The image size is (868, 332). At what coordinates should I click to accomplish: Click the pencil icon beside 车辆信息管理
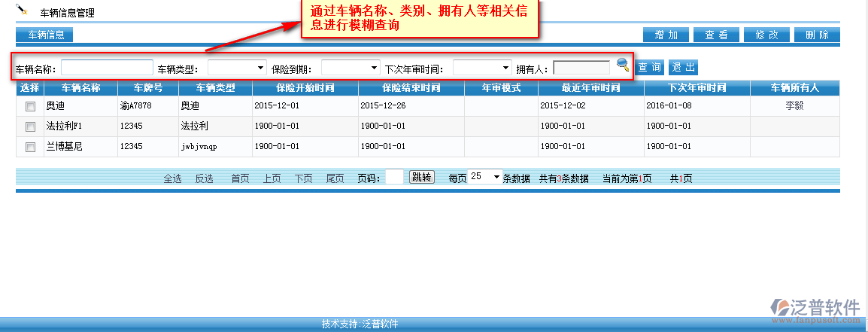tap(22, 10)
